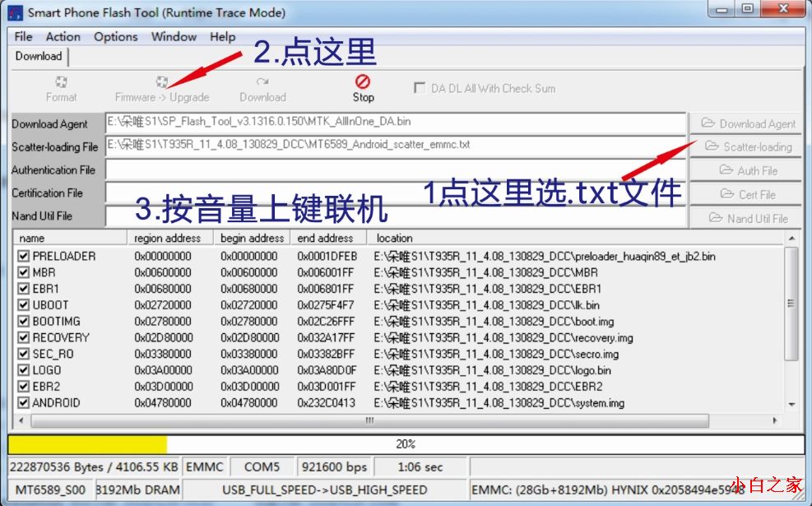Click the scroll right arrow of partition list
This screenshot has width=812, height=506.
775,420
